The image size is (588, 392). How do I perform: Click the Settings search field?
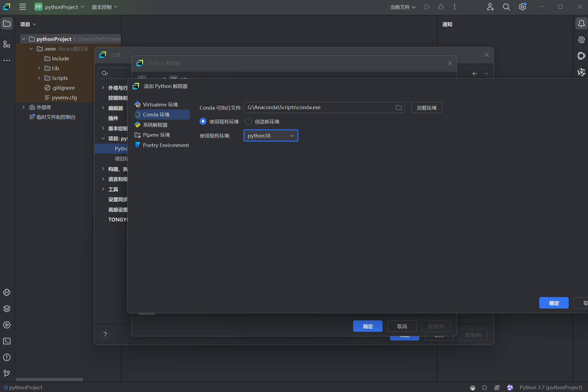click(x=115, y=73)
